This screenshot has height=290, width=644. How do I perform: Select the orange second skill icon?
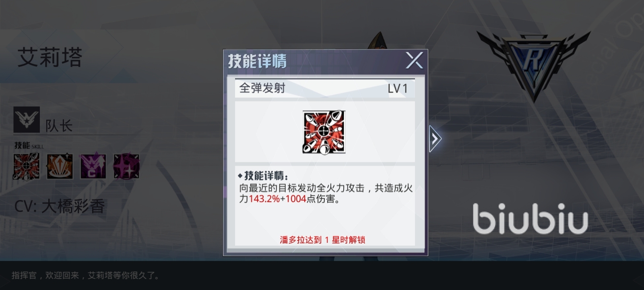click(x=60, y=166)
